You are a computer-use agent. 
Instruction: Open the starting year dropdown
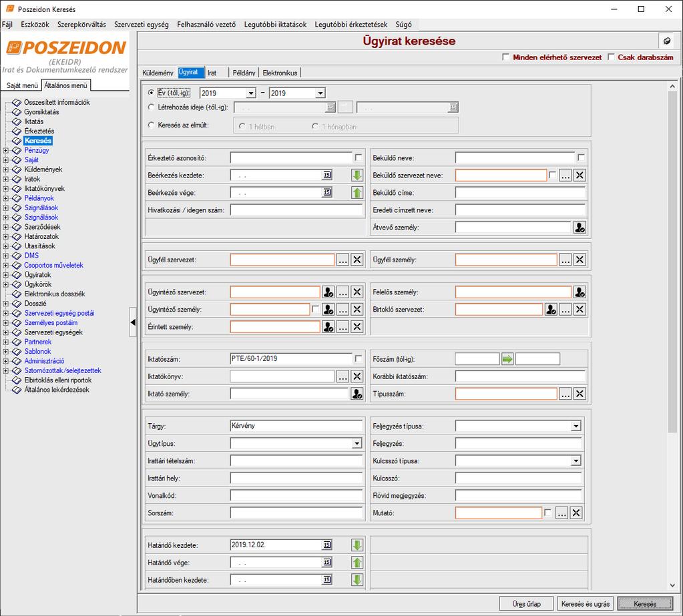coord(250,93)
